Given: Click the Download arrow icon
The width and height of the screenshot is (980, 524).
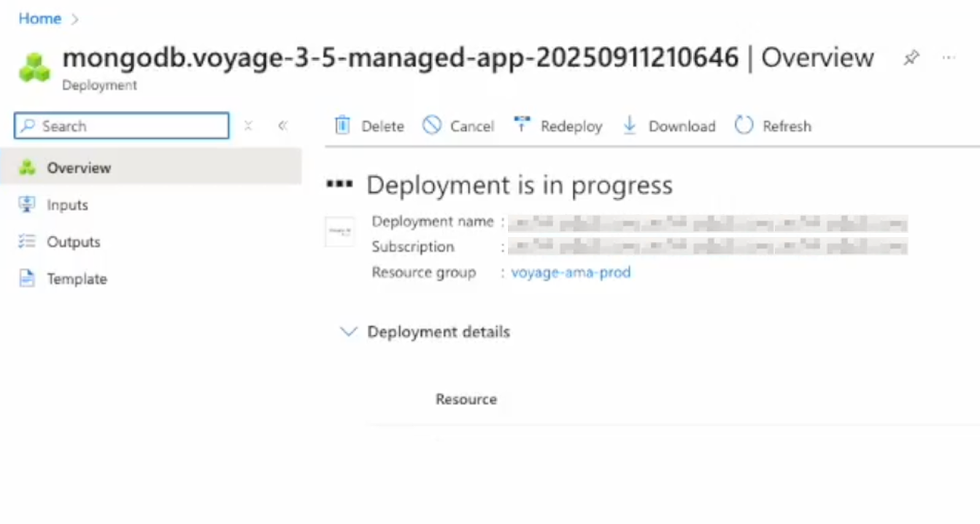Looking at the screenshot, I should click(x=629, y=126).
